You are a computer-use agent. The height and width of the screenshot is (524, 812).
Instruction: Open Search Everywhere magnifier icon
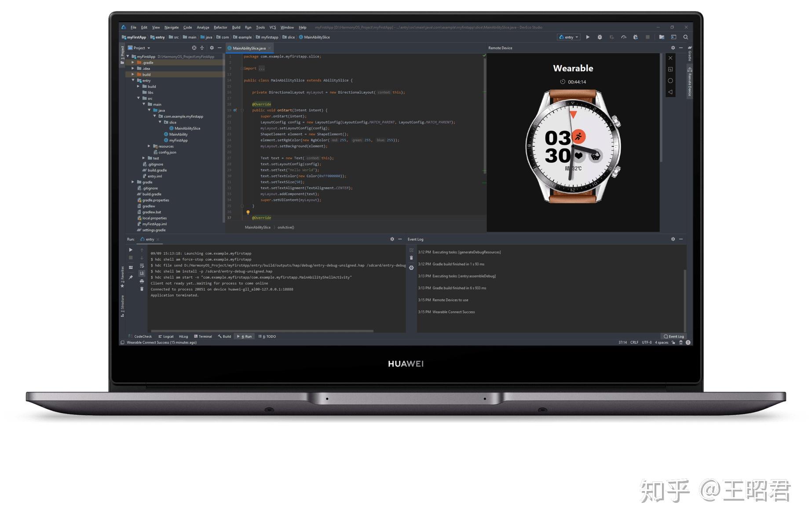[x=686, y=37]
